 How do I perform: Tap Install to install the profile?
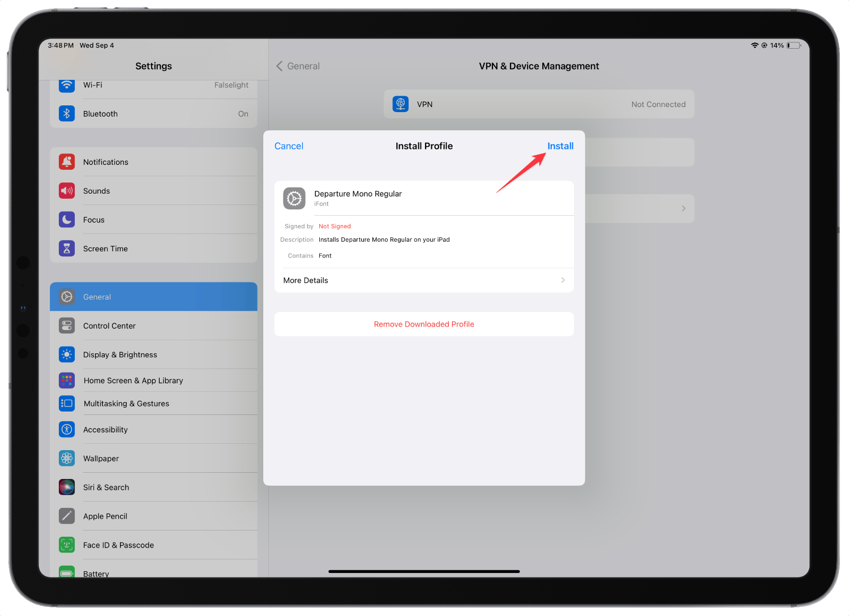coord(560,146)
